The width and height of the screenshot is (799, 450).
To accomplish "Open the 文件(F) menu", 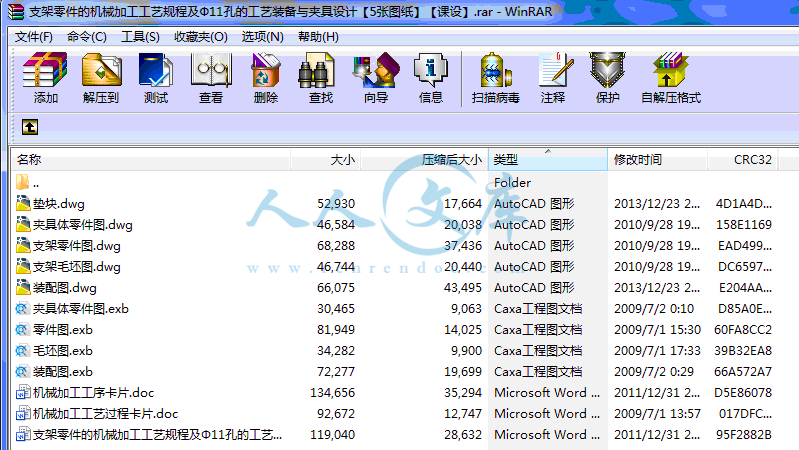I will (34, 37).
